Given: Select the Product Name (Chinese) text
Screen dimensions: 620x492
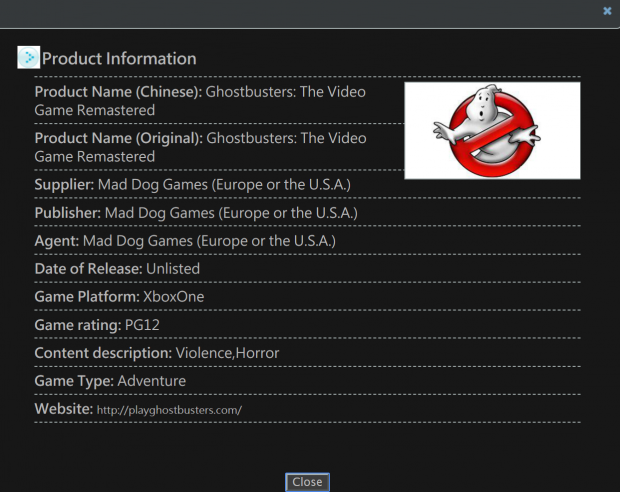Looking at the screenshot, I should (200, 101).
